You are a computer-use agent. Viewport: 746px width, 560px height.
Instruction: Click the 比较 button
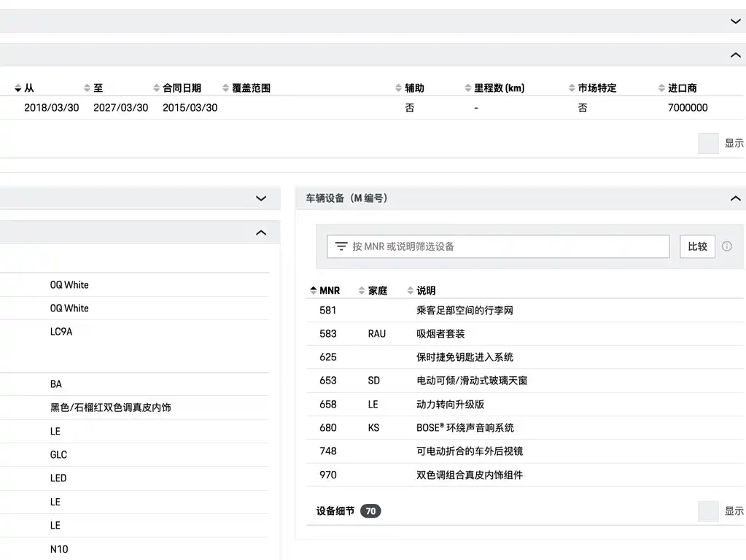pos(697,246)
